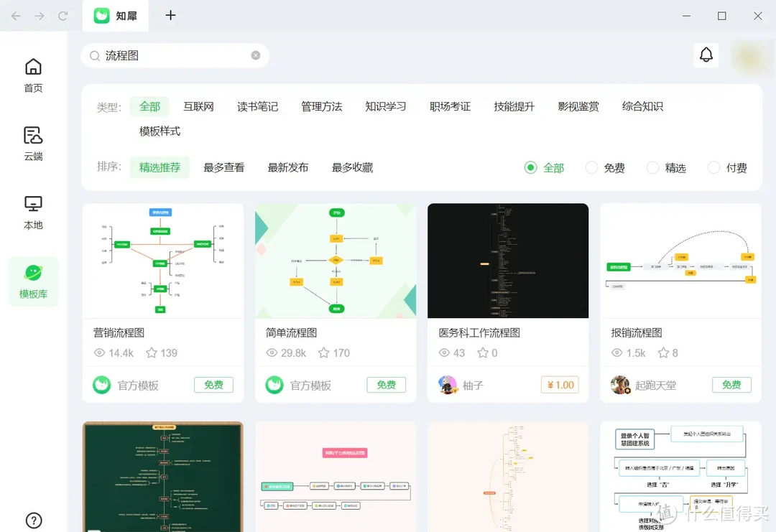Filter type by 职场考证
Screen dimensions: 776x532
point(450,106)
